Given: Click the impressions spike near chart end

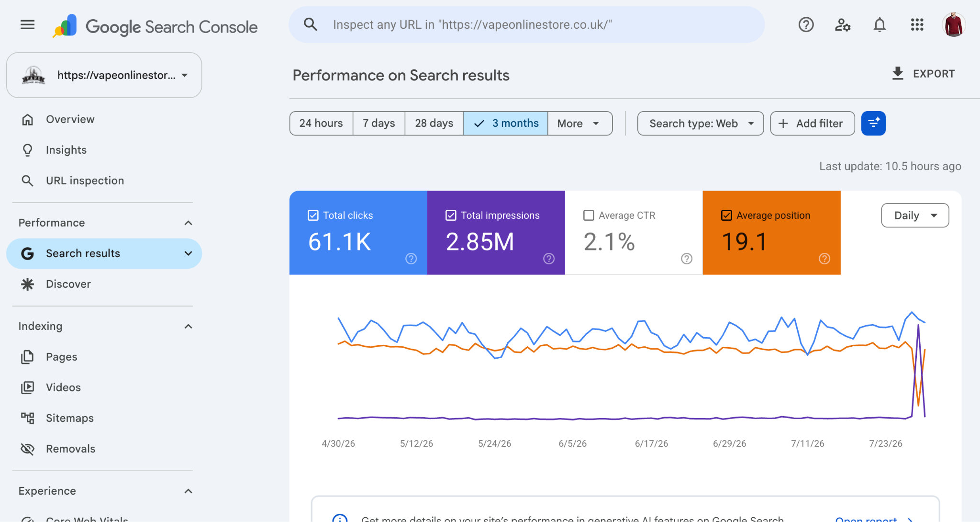Looking at the screenshot, I should click(x=918, y=326).
